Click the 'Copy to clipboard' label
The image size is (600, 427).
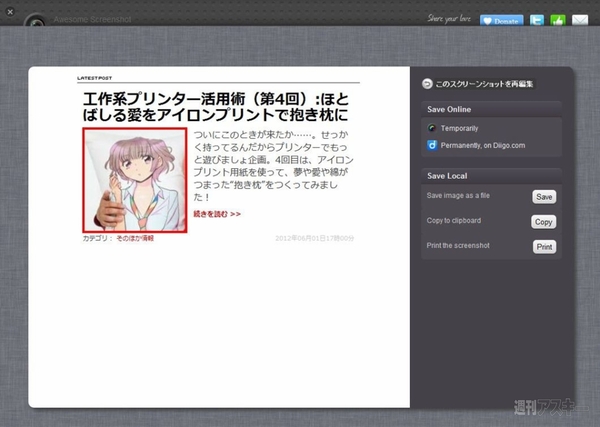454,221
